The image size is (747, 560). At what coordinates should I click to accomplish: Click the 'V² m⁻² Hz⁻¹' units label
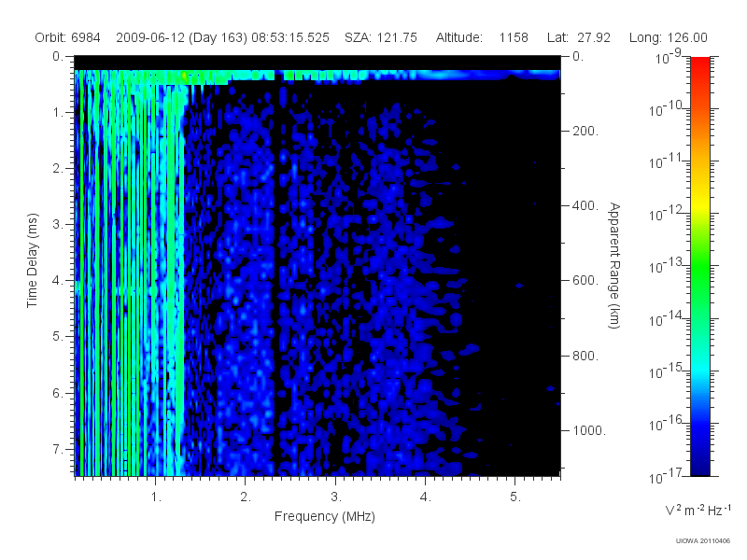click(x=698, y=510)
